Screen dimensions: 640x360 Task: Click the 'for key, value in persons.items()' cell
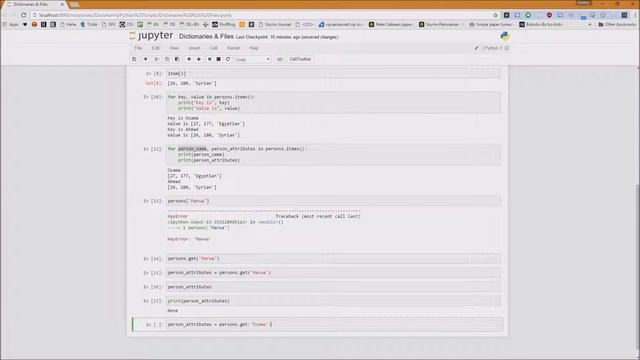coord(333,102)
